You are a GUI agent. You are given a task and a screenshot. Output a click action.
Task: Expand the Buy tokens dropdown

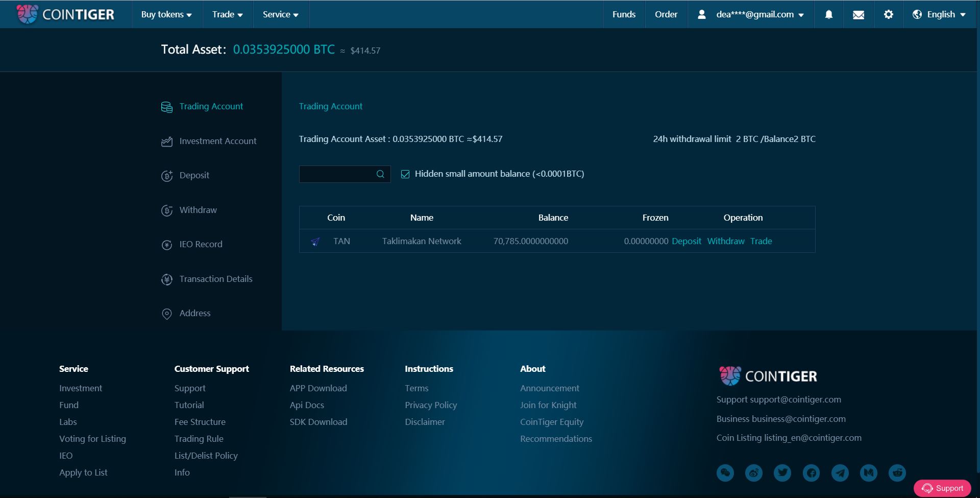click(166, 14)
